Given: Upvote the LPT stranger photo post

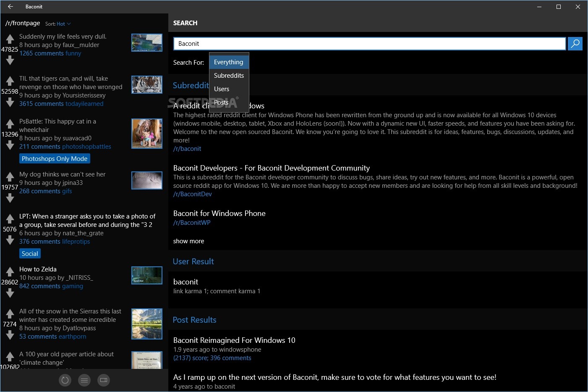Looking at the screenshot, I should point(10,218).
